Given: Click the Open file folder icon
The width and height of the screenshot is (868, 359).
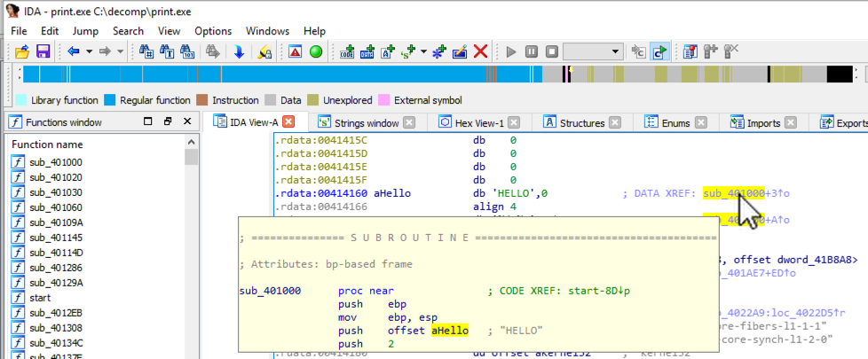Looking at the screenshot, I should click(x=22, y=51).
